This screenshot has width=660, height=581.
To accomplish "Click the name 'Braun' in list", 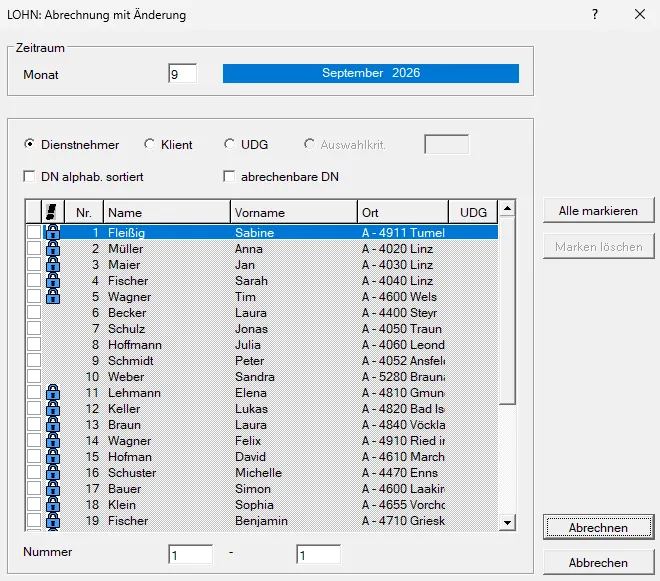I will click(124, 424).
